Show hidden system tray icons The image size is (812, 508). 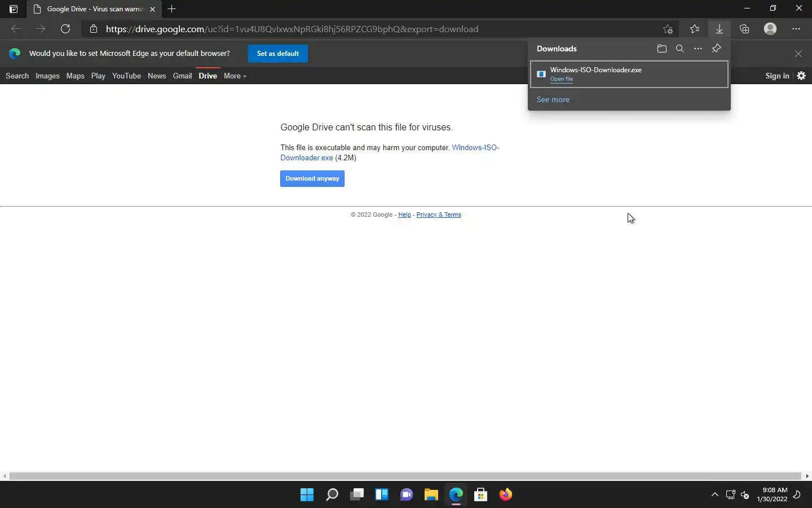tap(715, 494)
